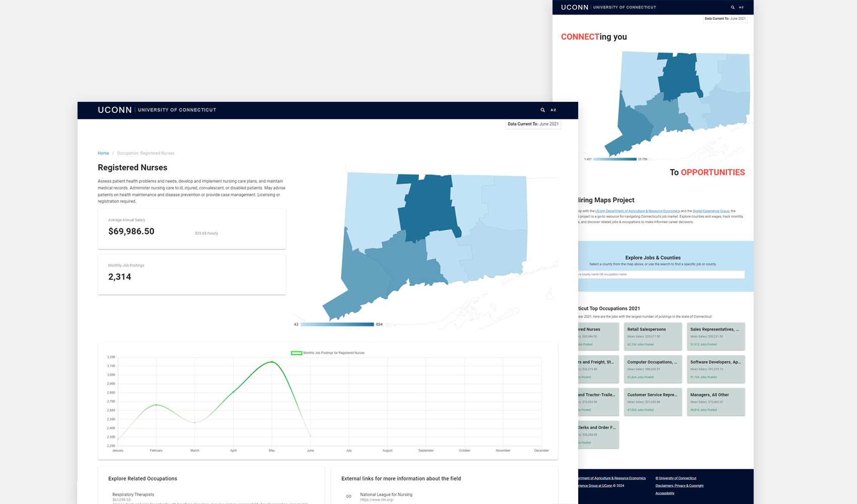The height and width of the screenshot is (504, 857).
Task: Click the 43 to 894 map color legend bar
Action: coord(337,325)
